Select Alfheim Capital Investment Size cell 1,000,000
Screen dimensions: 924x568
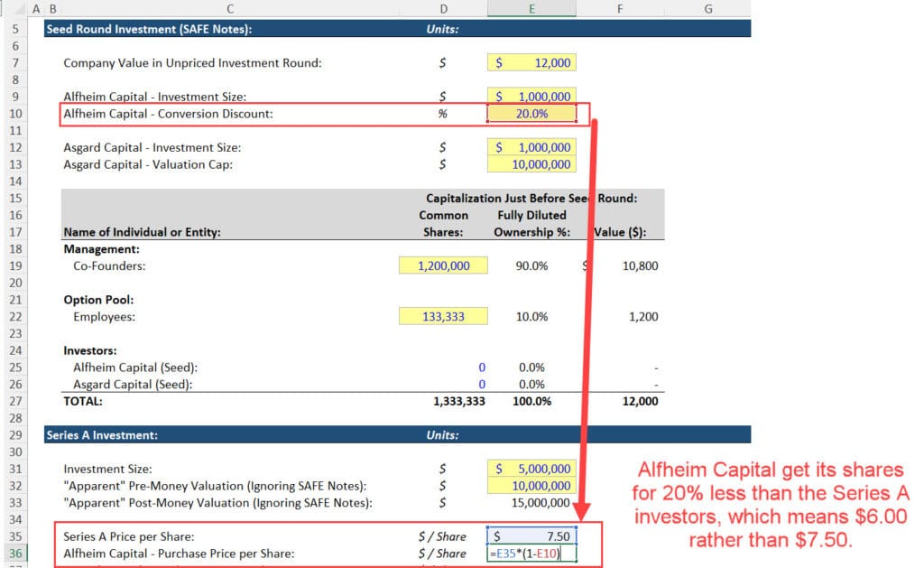531,97
